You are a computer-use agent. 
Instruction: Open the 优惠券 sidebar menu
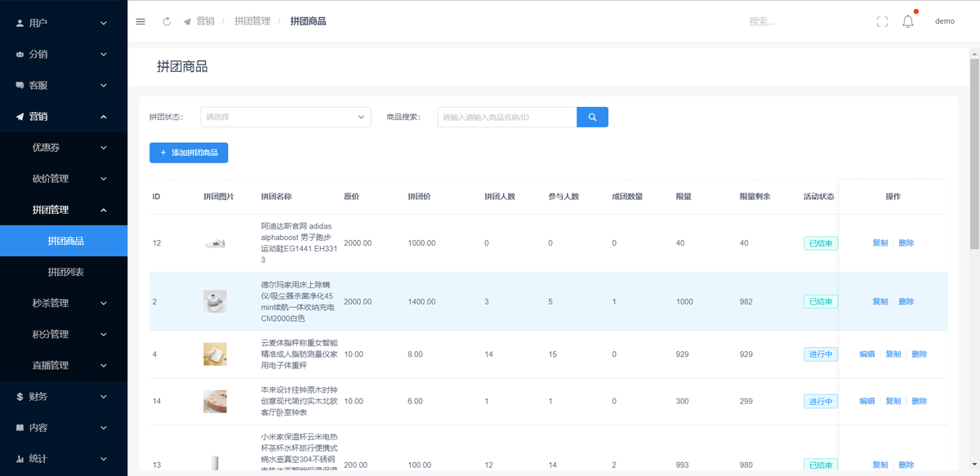(x=64, y=148)
